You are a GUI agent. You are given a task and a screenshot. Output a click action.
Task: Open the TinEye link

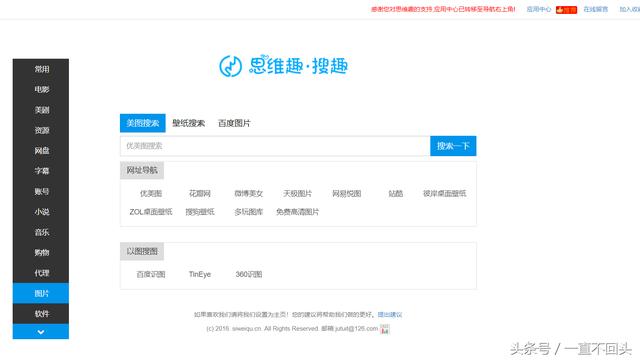point(200,274)
